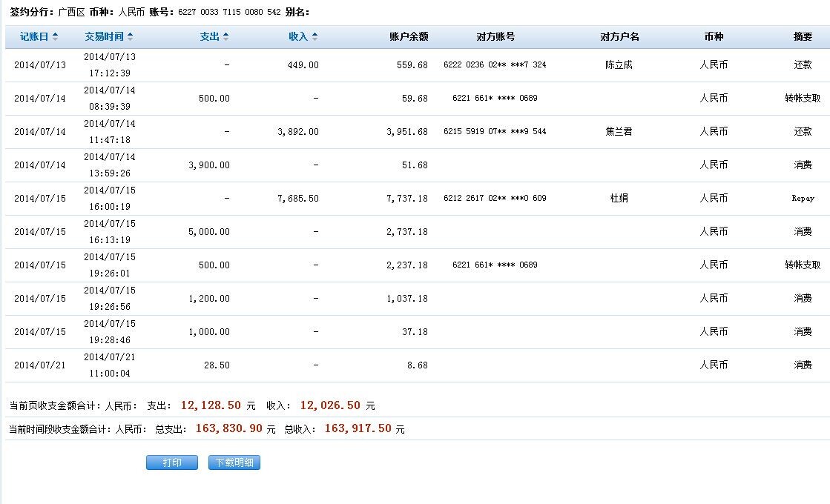Click the 下载明细 button

pos(234,462)
